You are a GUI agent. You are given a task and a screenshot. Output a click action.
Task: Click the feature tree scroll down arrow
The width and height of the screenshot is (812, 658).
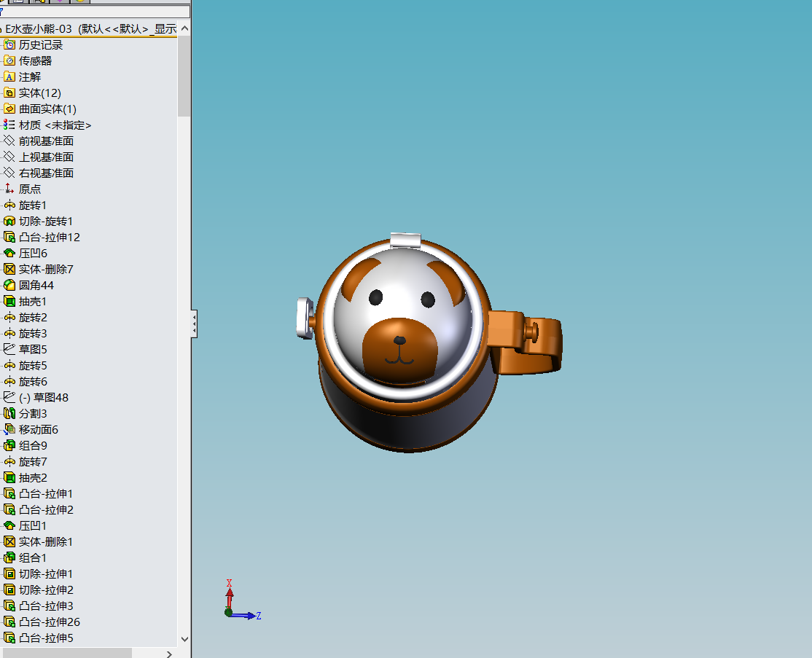pyautogui.click(x=184, y=639)
